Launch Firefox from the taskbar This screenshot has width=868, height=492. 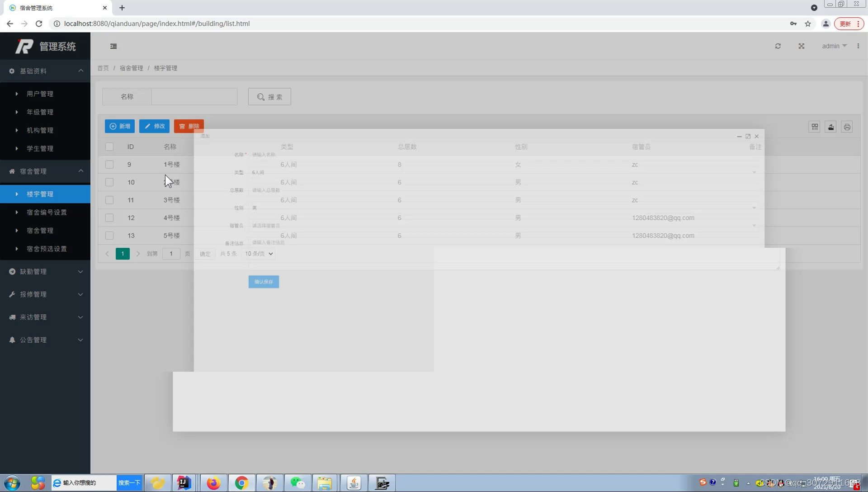pyautogui.click(x=213, y=483)
